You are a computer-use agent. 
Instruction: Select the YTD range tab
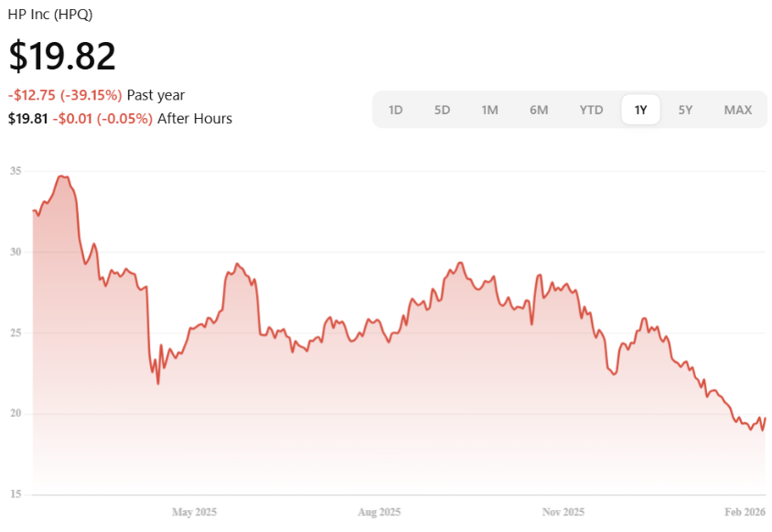(x=591, y=110)
